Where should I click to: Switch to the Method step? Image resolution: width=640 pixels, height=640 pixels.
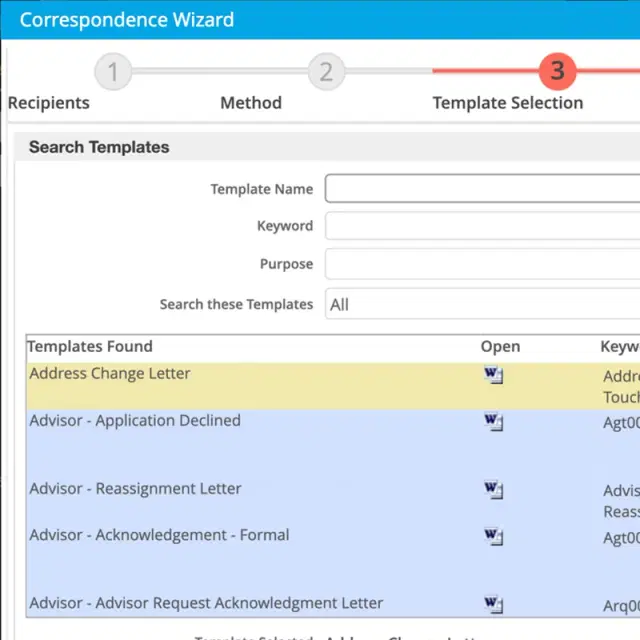[251, 103]
